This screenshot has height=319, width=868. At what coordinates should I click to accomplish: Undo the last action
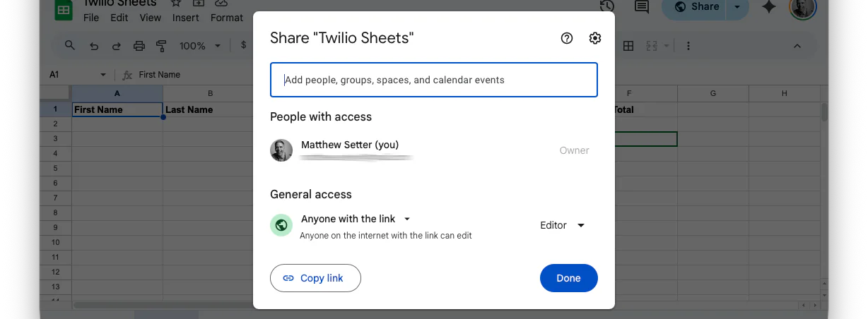(x=94, y=46)
